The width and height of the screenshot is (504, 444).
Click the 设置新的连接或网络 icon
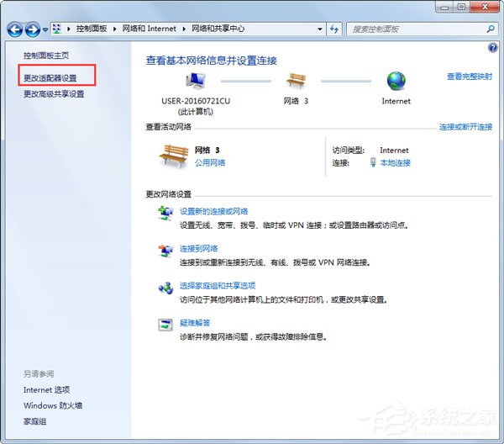pos(165,214)
